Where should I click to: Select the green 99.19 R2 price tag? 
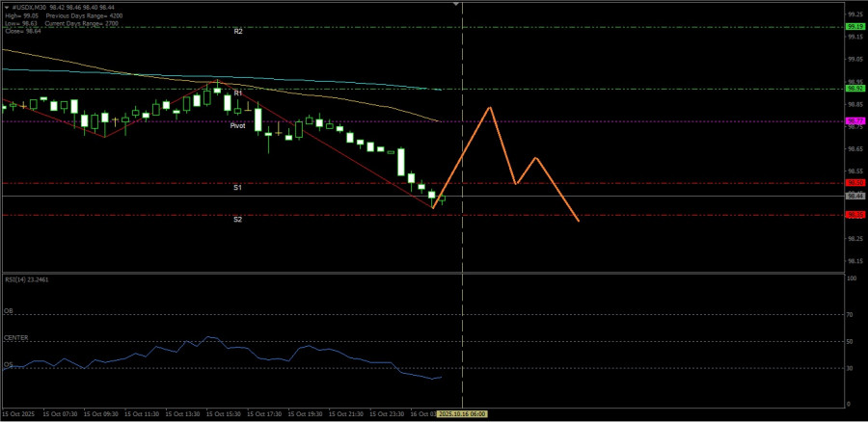point(854,27)
